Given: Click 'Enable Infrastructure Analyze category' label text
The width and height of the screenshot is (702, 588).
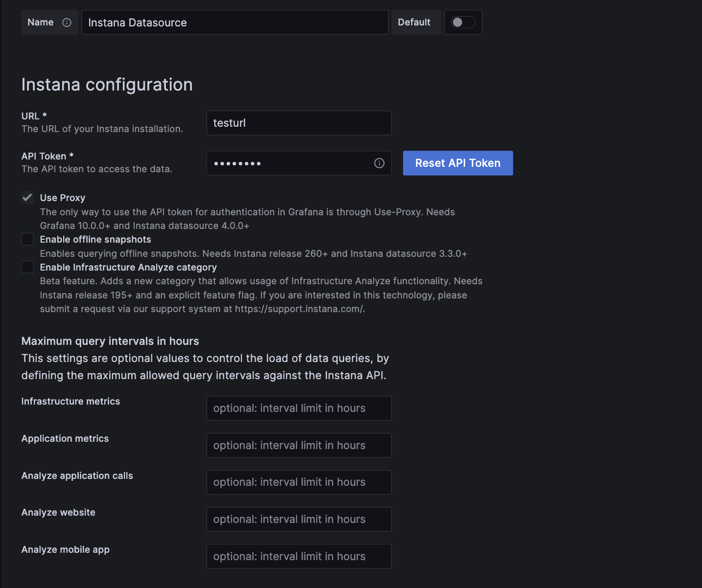Looking at the screenshot, I should click(128, 267).
